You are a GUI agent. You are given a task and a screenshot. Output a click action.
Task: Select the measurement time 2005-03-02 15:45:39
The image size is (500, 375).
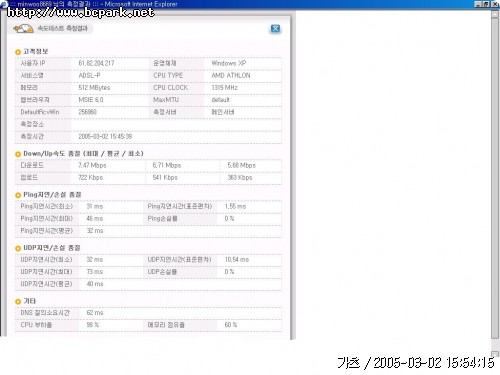[105, 136]
